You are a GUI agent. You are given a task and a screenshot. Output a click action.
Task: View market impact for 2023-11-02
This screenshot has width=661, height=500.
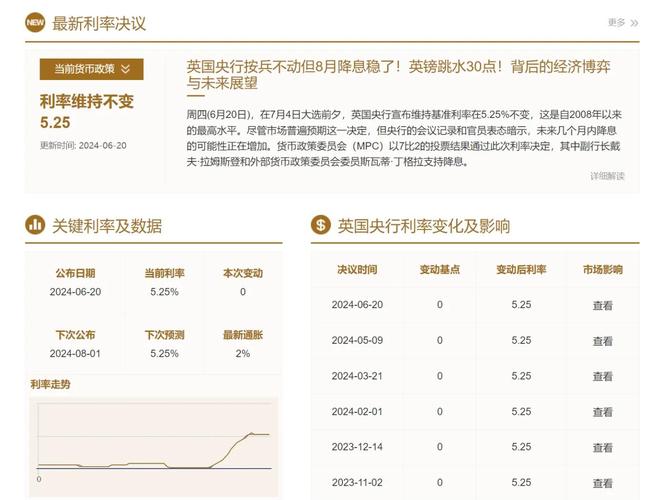click(x=602, y=483)
